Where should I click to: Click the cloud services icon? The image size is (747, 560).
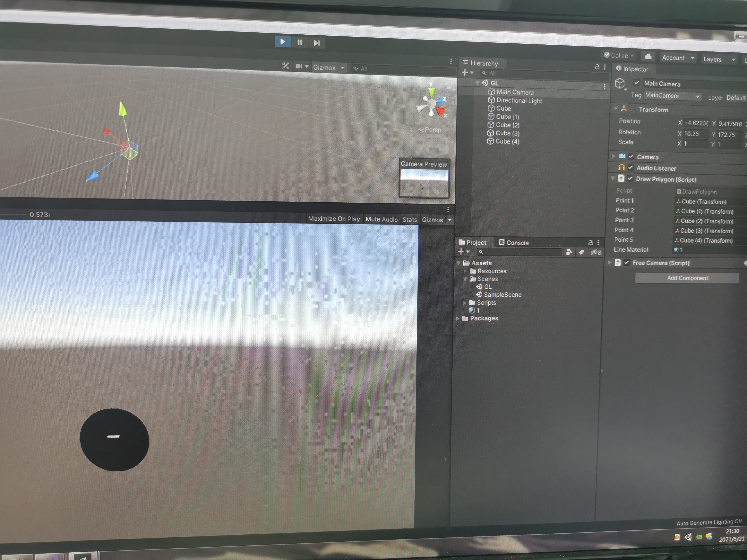point(648,56)
